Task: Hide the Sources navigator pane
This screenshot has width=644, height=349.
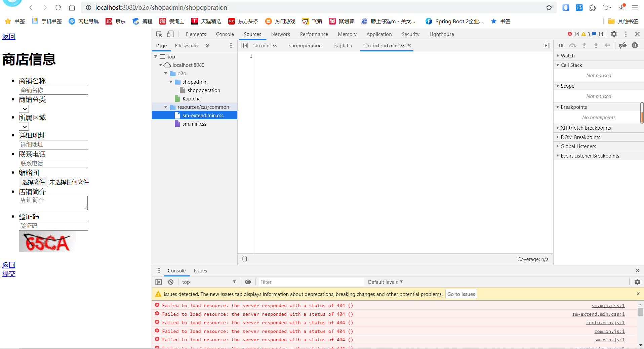Action: (245, 45)
